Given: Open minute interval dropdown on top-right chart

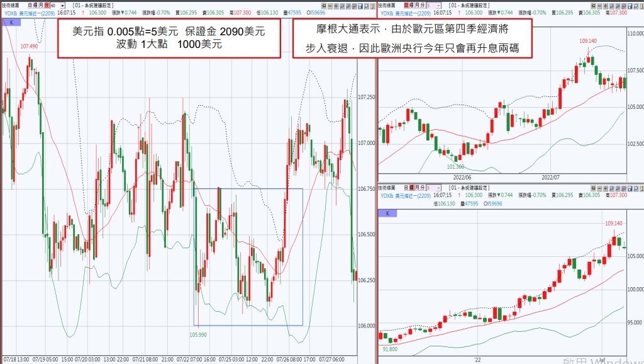Looking at the screenshot, I should click(x=438, y=5).
